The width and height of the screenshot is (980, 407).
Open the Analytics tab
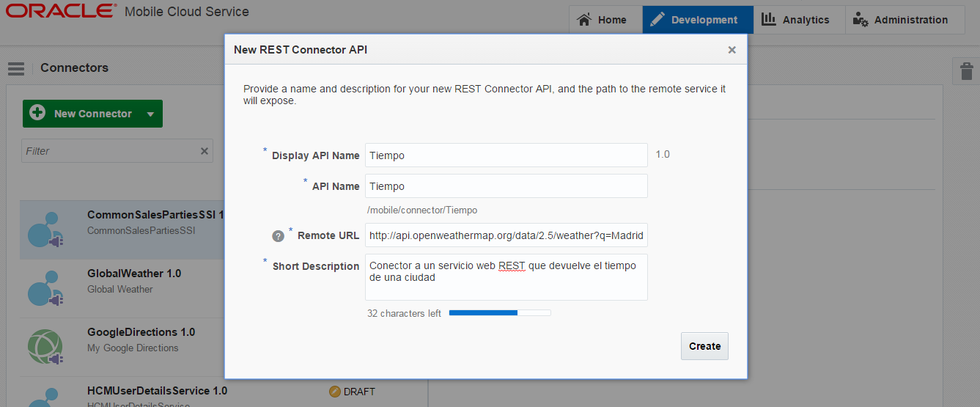799,20
